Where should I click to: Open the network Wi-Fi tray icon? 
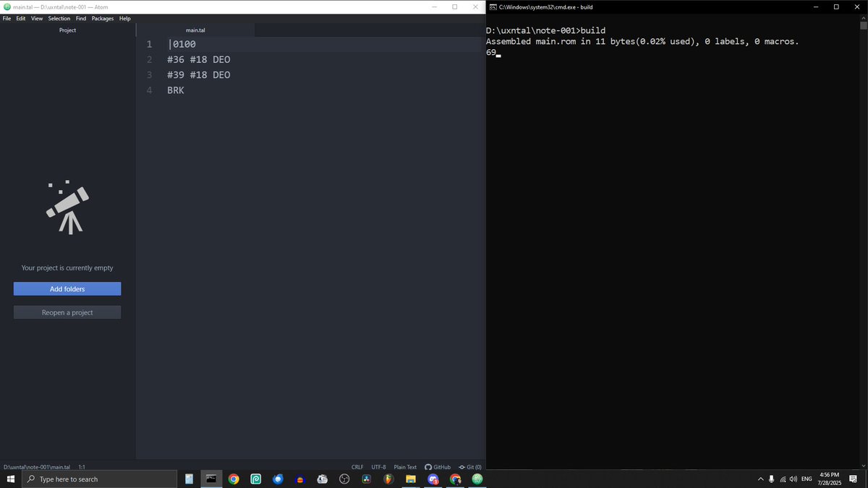pos(783,479)
